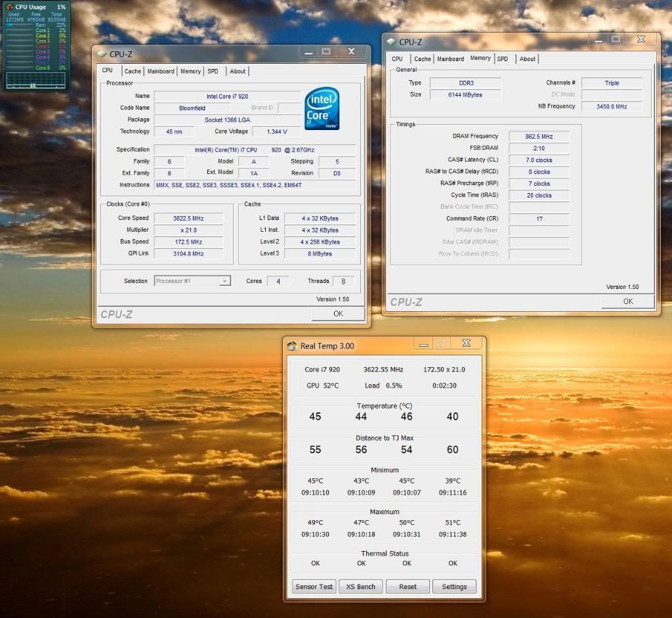The width and height of the screenshot is (672, 618).
Task: Open the About tab in CPU-Z processor window
Action: click(x=238, y=71)
